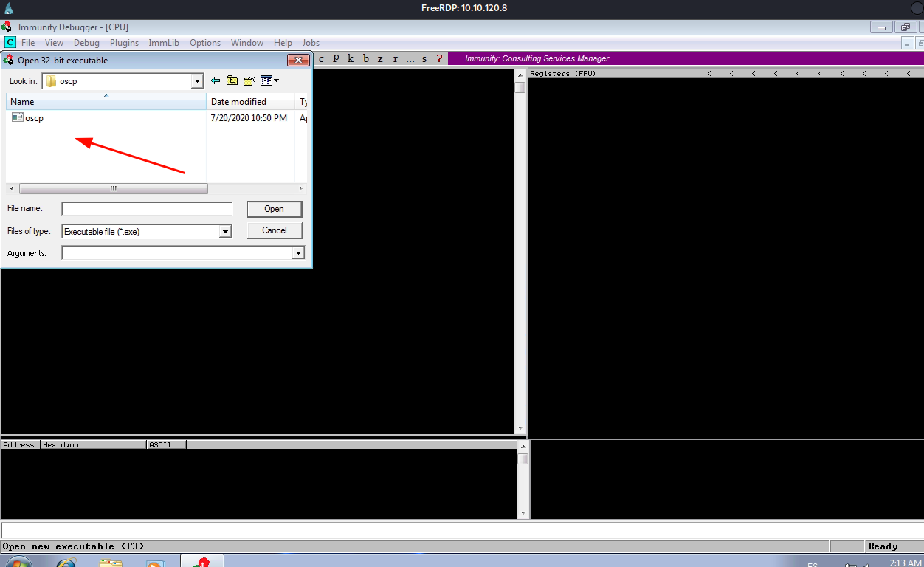Image resolution: width=924 pixels, height=567 pixels.
Task: Open Windows Explorer from taskbar
Action: (x=111, y=563)
